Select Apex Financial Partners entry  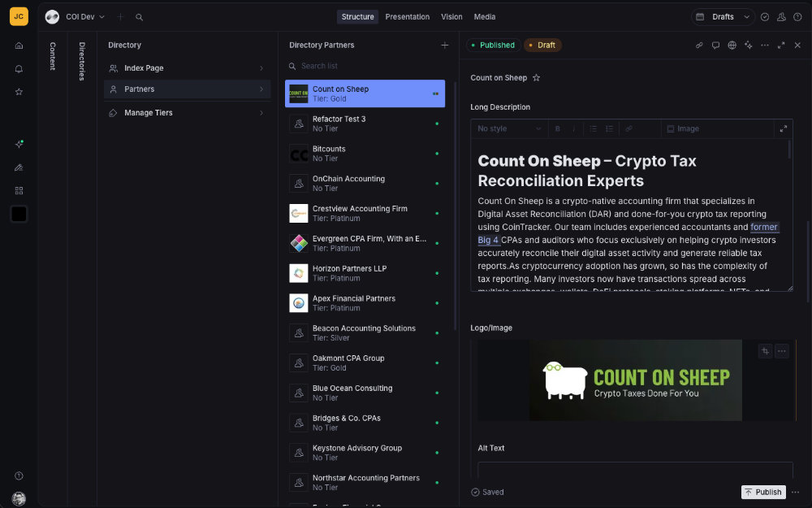365,303
